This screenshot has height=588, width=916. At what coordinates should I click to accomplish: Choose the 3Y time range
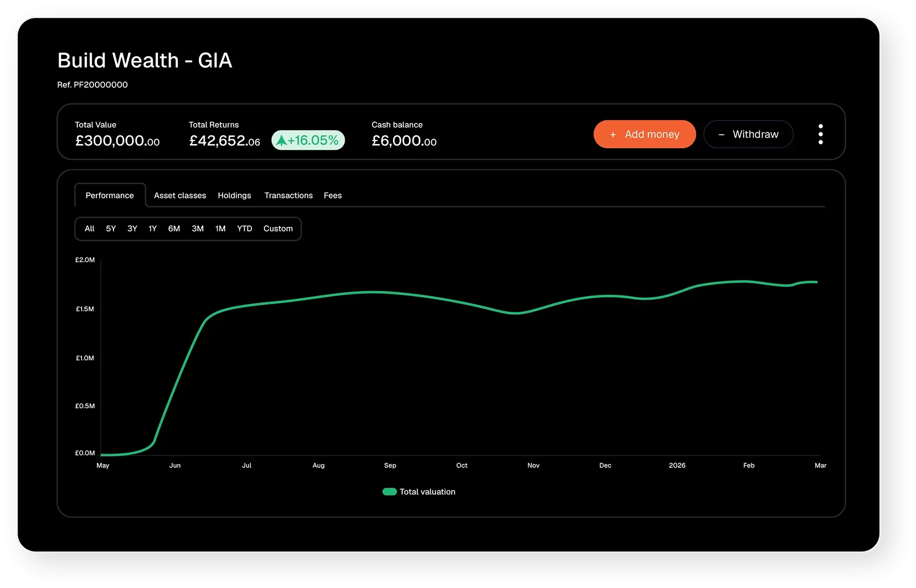click(x=132, y=228)
